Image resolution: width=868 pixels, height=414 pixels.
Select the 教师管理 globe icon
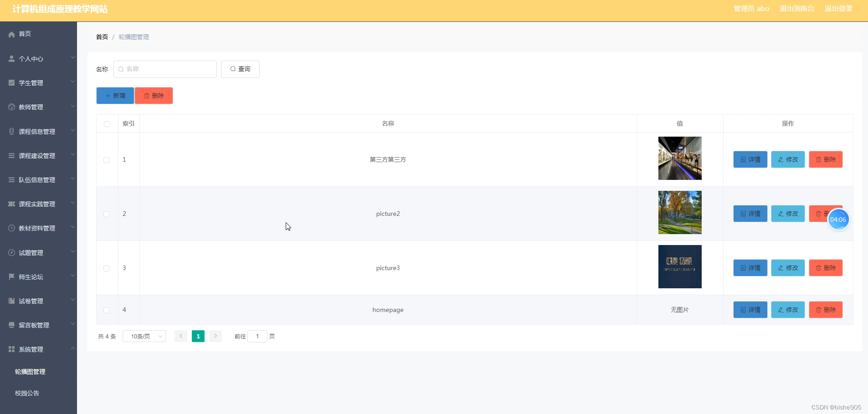tap(10, 107)
